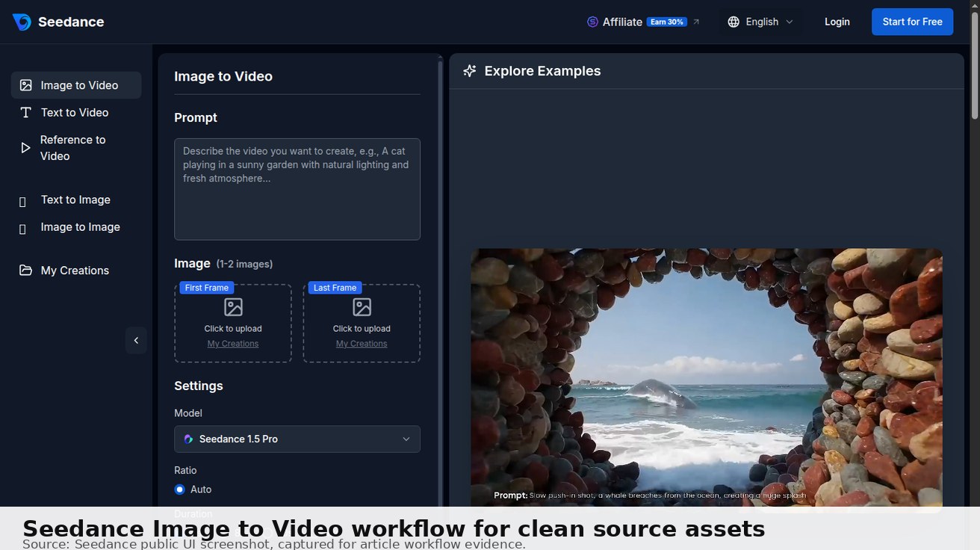
Task: Click the '(1-2 images)' hint text
Action: click(244, 264)
